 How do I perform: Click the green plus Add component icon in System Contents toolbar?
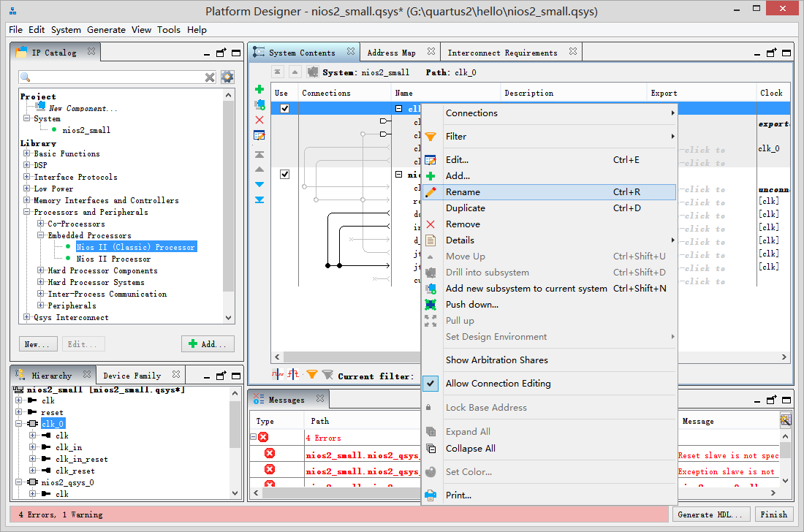click(x=259, y=90)
